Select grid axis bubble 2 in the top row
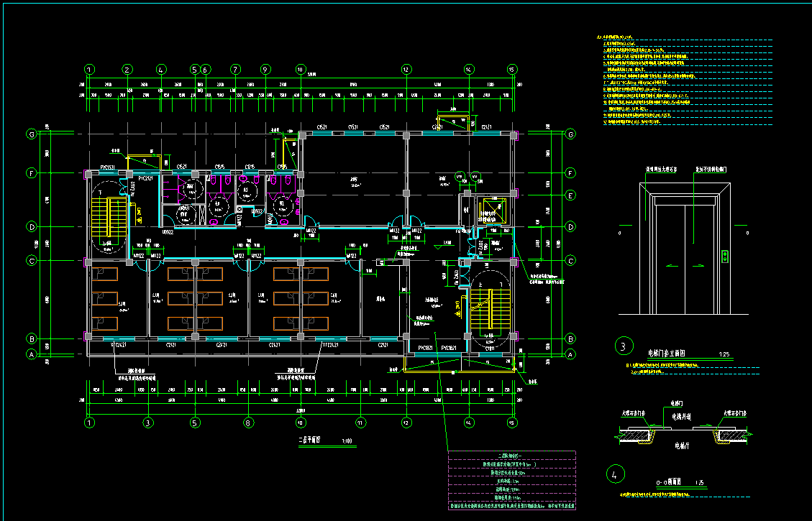This screenshot has height=521, width=812. pos(127,70)
